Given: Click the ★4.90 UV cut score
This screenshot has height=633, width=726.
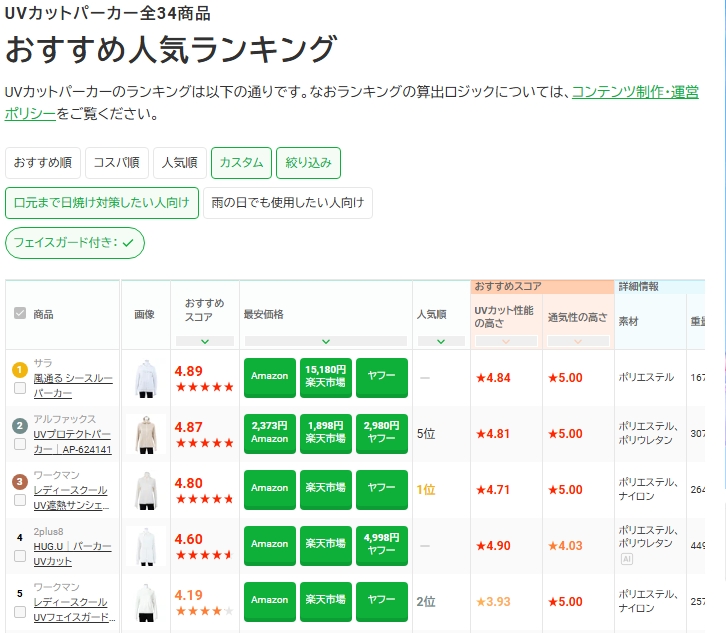Looking at the screenshot, I should (493, 545).
